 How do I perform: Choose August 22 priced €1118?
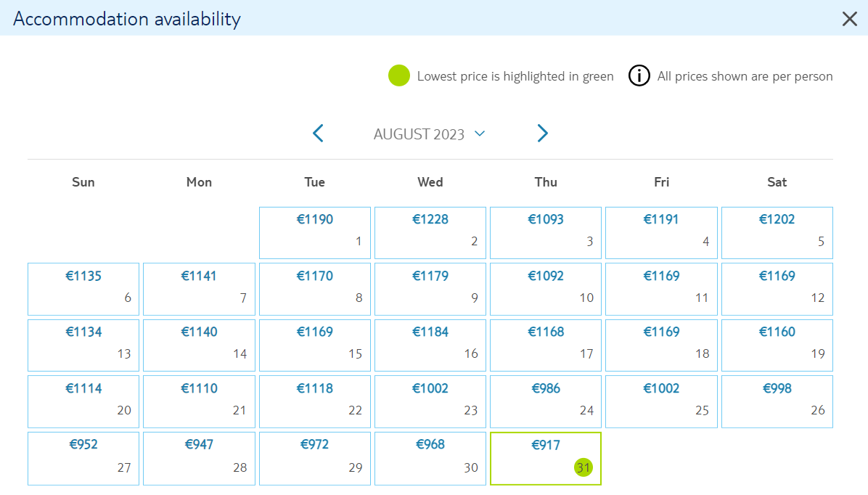(314, 401)
